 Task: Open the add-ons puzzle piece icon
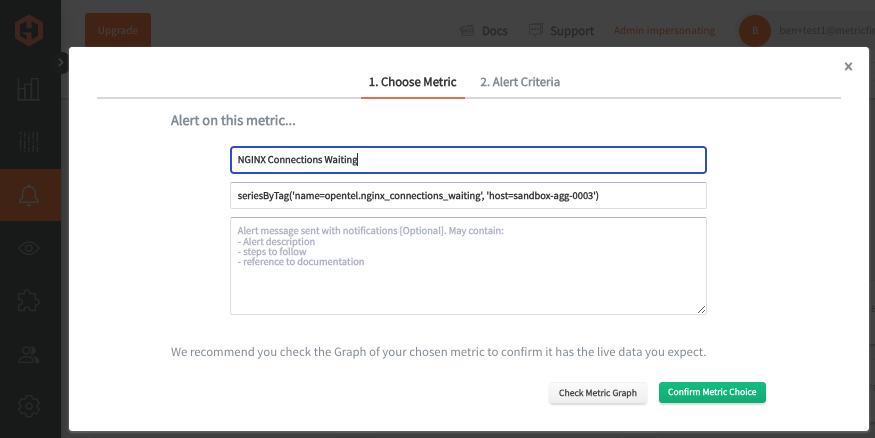pos(28,301)
